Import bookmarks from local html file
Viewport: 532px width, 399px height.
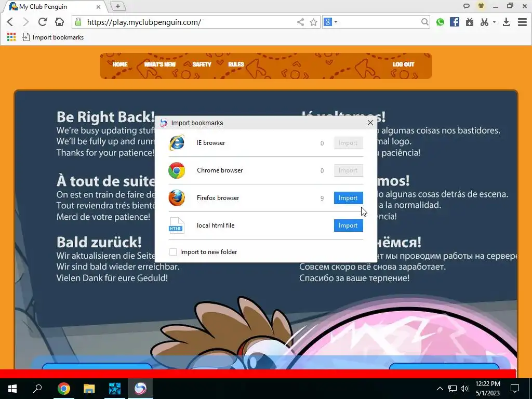pyautogui.click(x=348, y=225)
